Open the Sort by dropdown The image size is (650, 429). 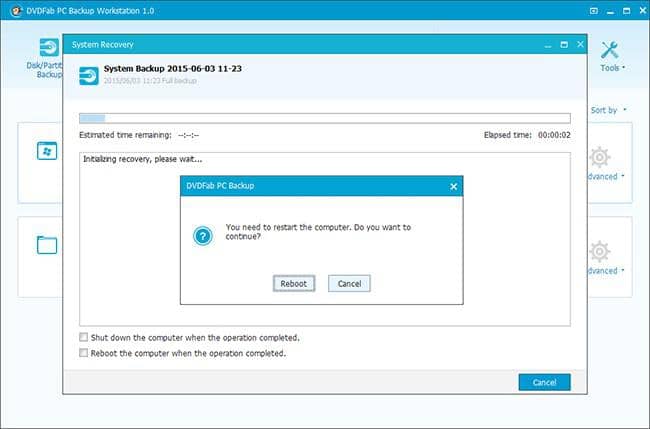(x=609, y=110)
